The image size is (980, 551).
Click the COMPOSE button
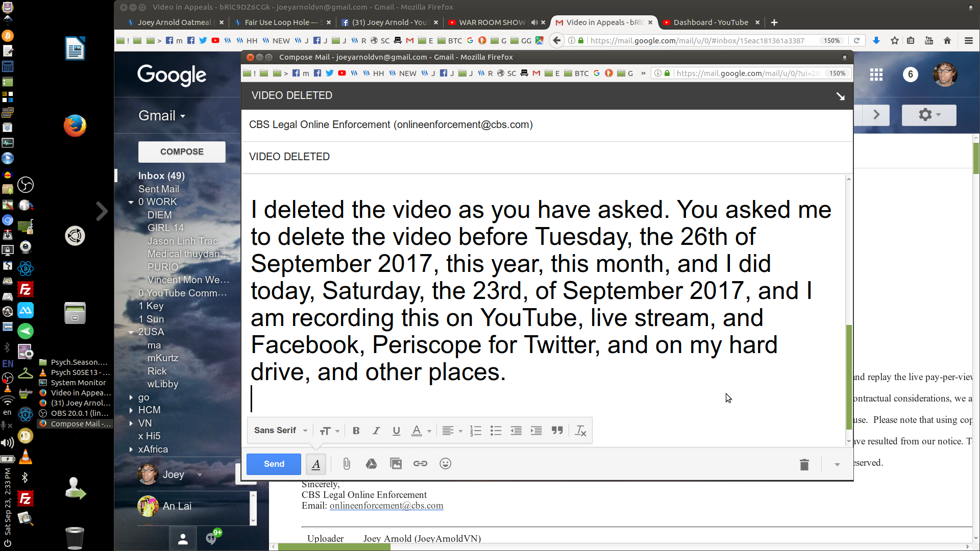[182, 152]
